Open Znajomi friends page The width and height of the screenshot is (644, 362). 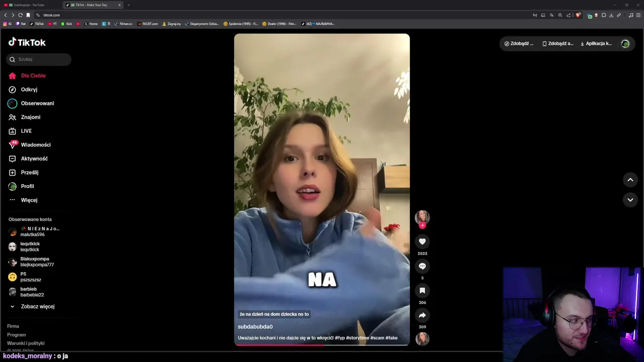coord(24,117)
